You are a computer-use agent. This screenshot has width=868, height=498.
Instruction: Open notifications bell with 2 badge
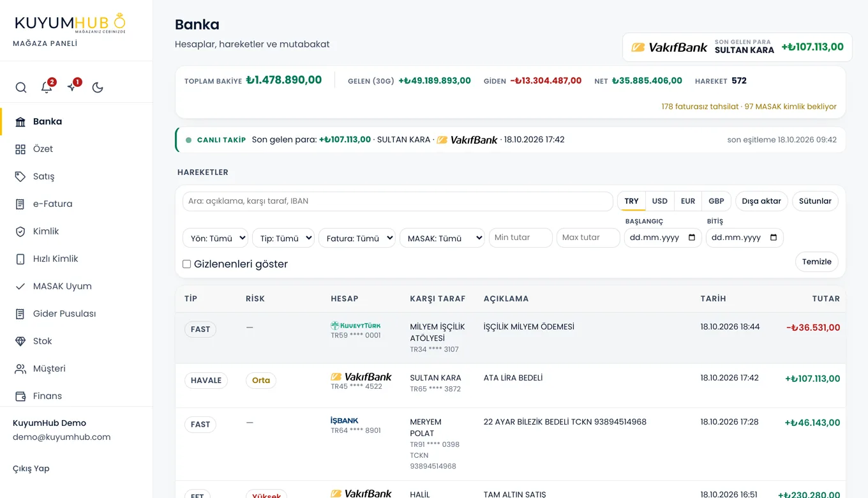[x=47, y=87]
